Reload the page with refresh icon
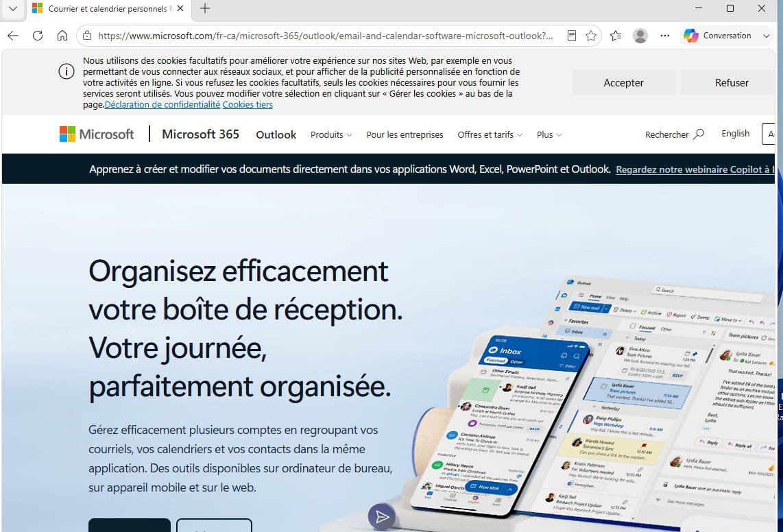 tap(38, 36)
